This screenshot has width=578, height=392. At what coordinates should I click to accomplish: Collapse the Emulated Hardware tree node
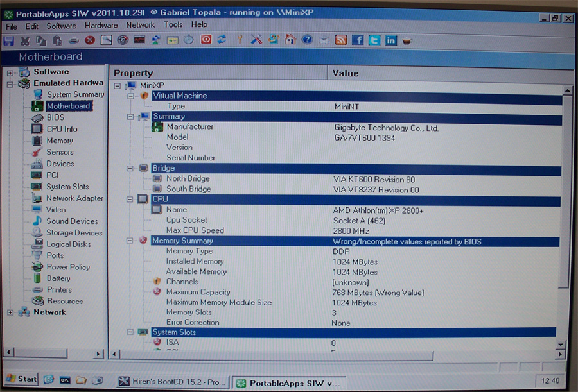point(10,85)
